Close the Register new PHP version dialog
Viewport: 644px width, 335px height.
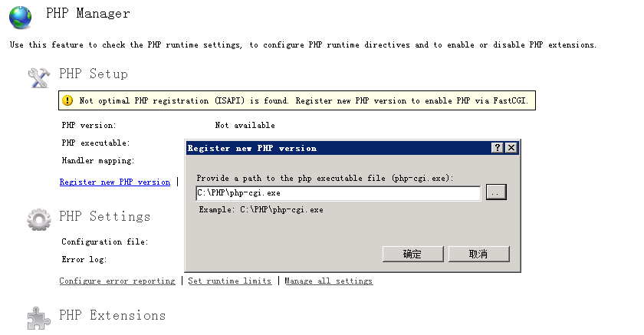point(511,148)
